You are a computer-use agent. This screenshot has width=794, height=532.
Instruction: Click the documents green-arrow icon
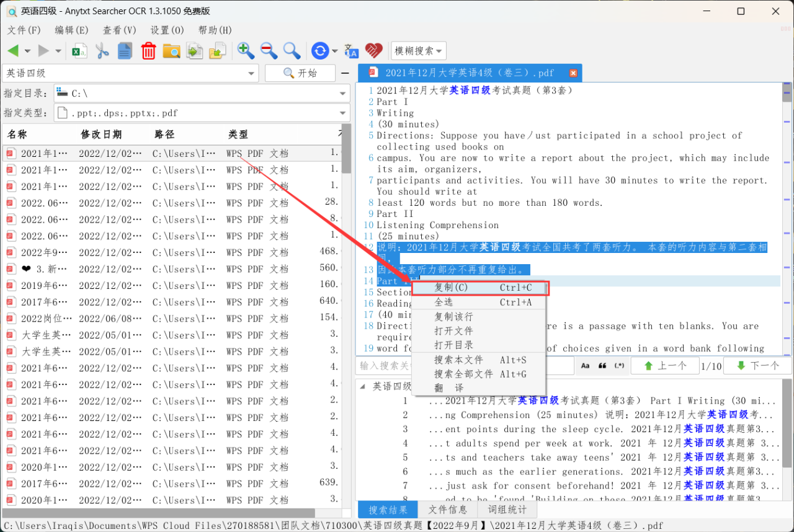pyautogui.click(x=195, y=51)
